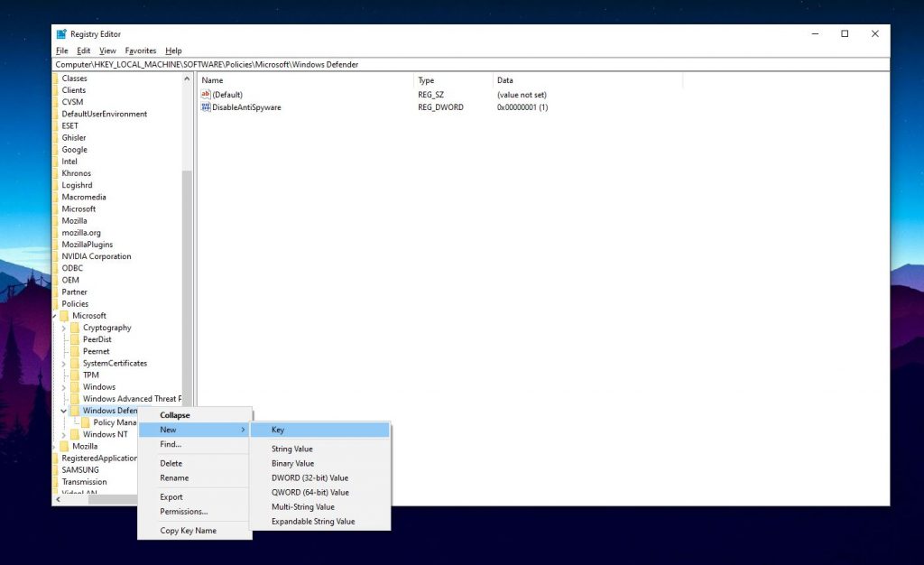Click the tree horizontal scroll-left arrow
This screenshot has height=565, width=924.
pyautogui.click(x=58, y=500)
